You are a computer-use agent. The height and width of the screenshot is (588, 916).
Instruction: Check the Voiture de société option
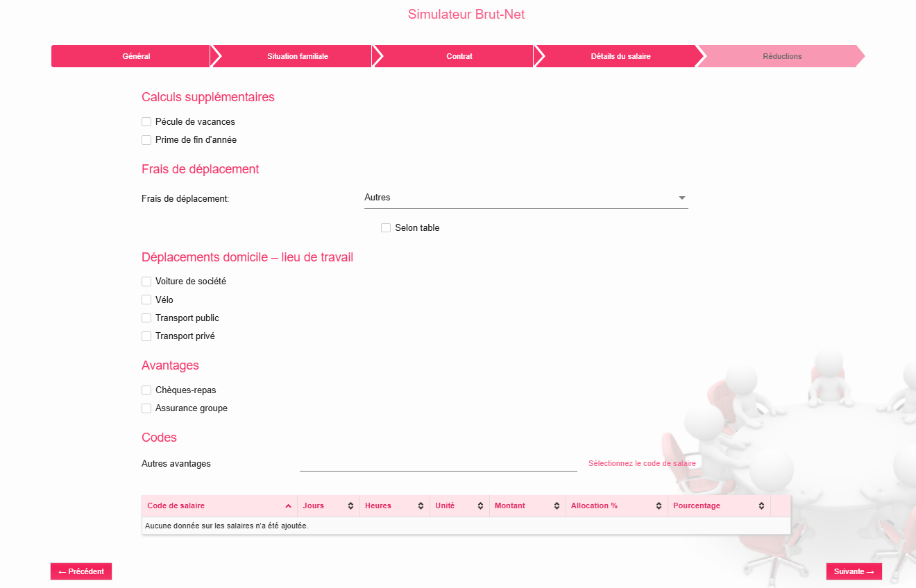[146, 282]
